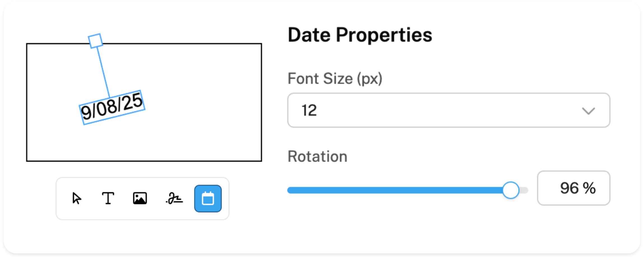Select the pointer arrow tool
This screenshot has width=644, height=262.
click(x=77, y=198)
